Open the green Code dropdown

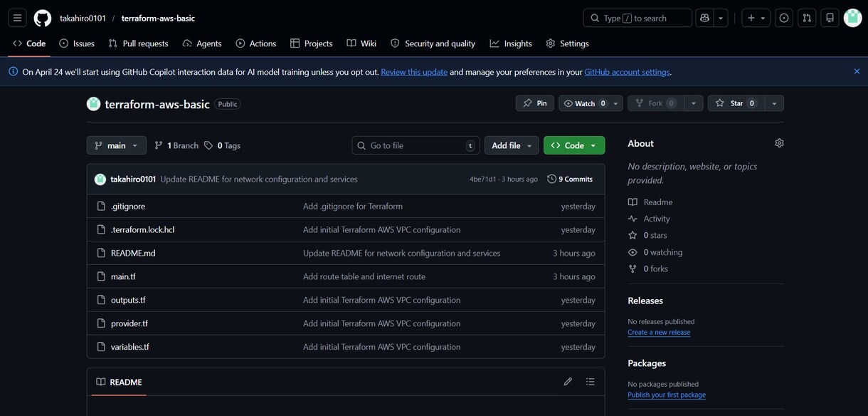coord(574,145)
